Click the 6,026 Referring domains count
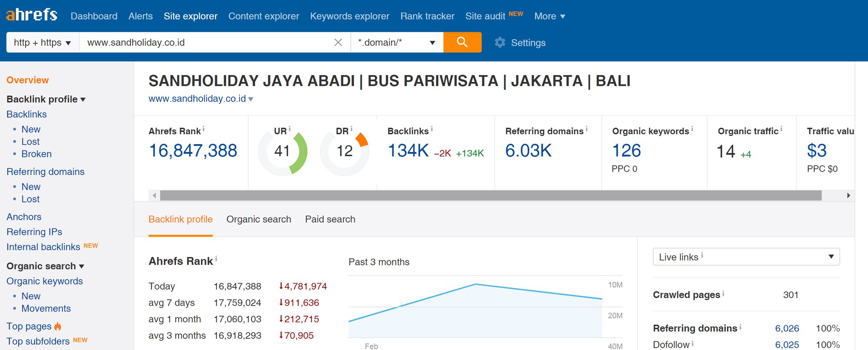Screen dimensions: 868x350 pos(787,328)
